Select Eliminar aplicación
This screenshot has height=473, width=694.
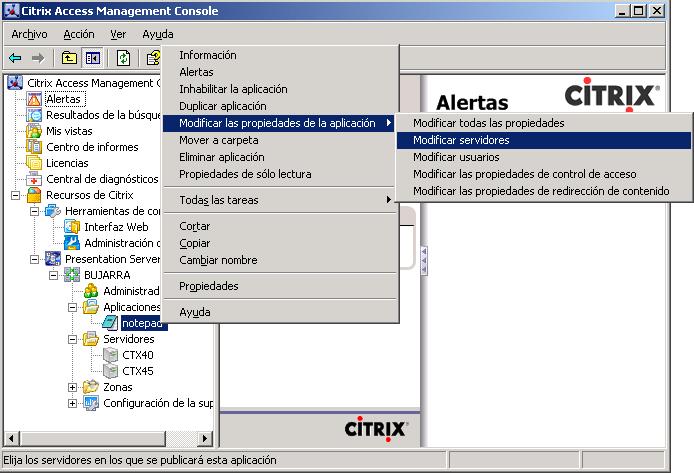point(281,157)
